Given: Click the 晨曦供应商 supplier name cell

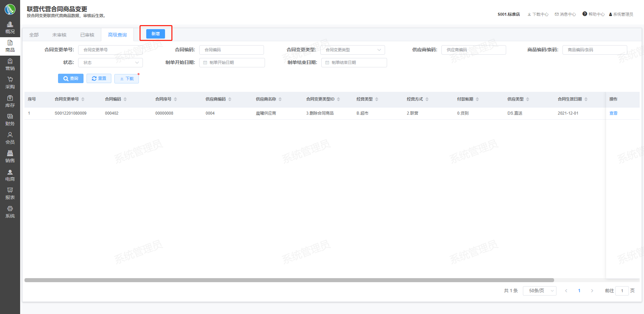Looking at the screenshot, I should pos(266,113).
